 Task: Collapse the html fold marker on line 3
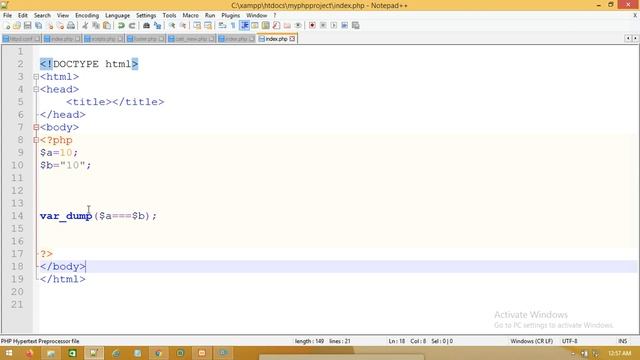pos(36,77)
